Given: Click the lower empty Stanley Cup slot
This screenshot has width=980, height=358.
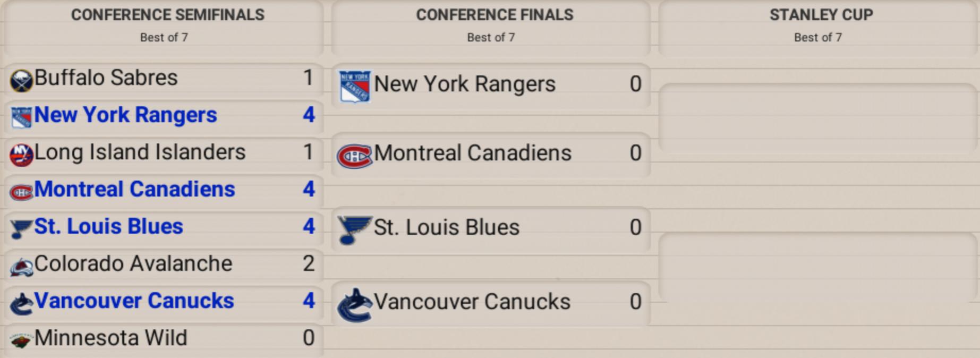Looking at the screenshot, I should click(x=818, y=267).
